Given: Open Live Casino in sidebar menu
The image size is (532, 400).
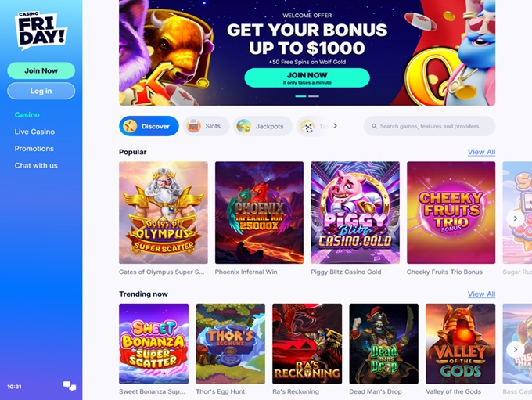Looking at the screenshot, I should 34,132.
